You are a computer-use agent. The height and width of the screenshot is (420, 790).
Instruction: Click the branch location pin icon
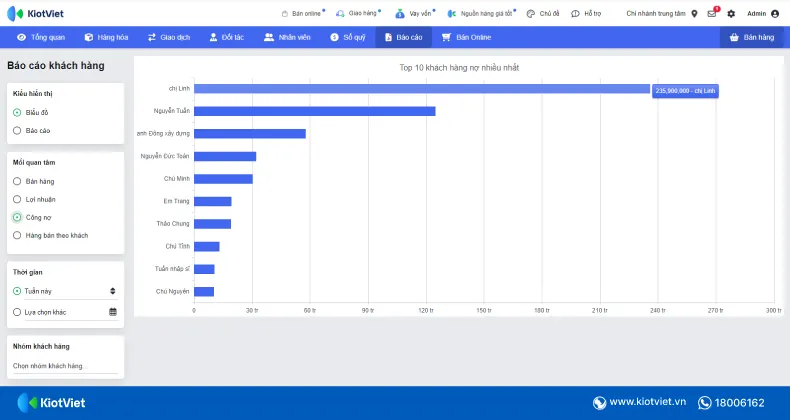(x=694, y=14)
